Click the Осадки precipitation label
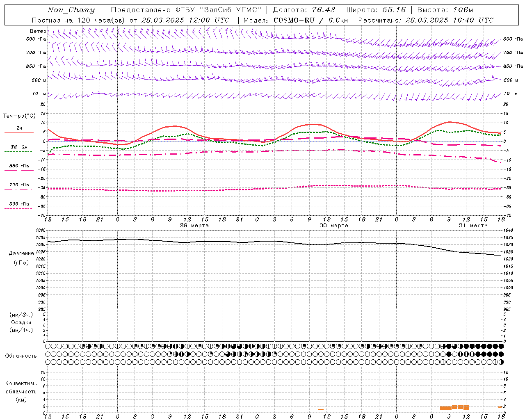The height and width of the screenshot is (420, 525). [x=21, y=322]
